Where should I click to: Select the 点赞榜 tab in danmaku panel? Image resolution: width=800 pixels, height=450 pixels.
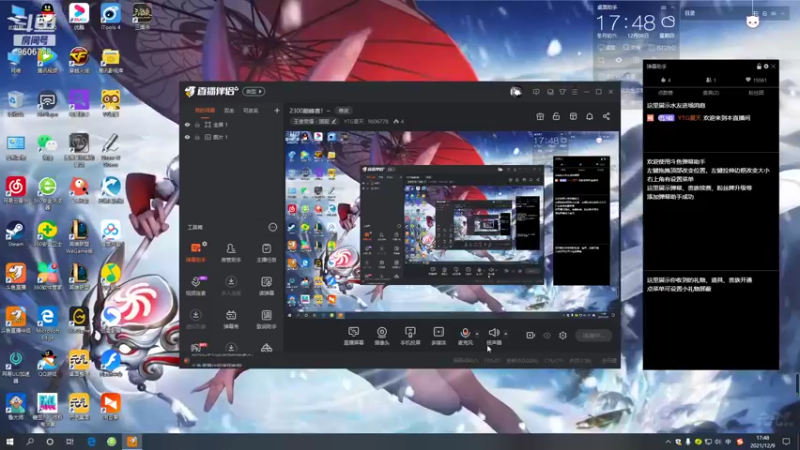click(x=665, y=93)
